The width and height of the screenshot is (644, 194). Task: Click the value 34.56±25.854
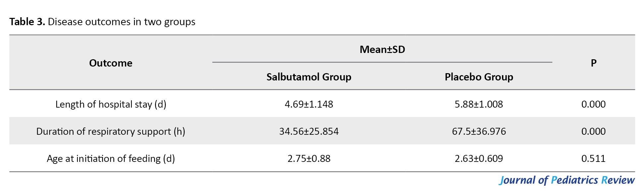(x=309, y=131)
